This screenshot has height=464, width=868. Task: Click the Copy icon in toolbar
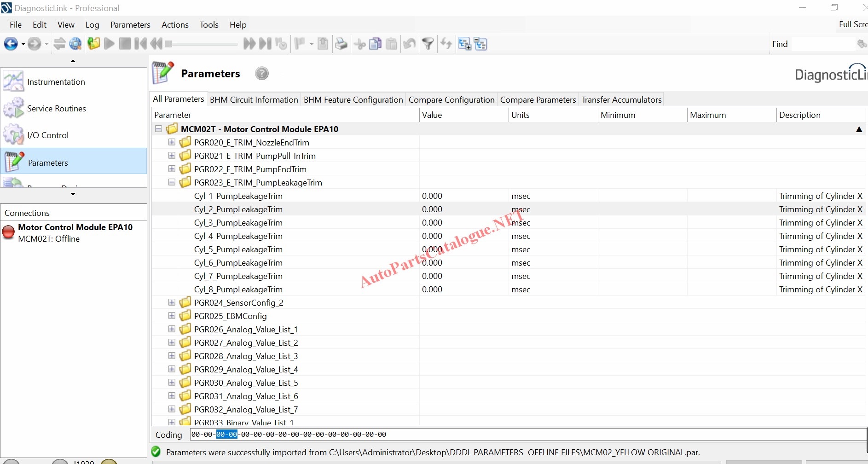[376, 44]
